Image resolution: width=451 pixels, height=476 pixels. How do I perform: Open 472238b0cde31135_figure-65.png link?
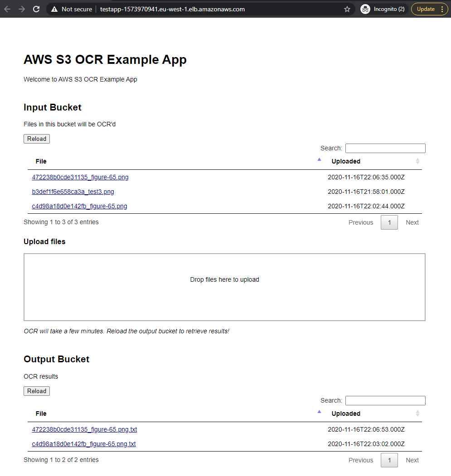point(80,177)
